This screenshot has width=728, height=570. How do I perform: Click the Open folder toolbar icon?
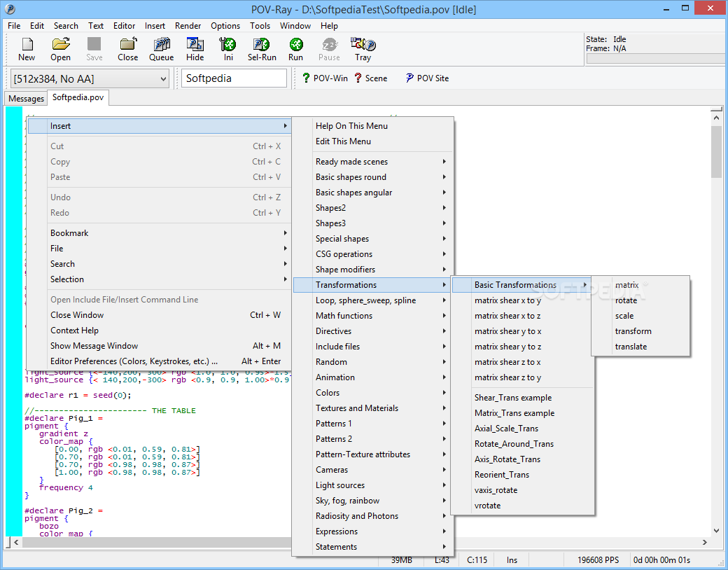[x=60, y=49]
